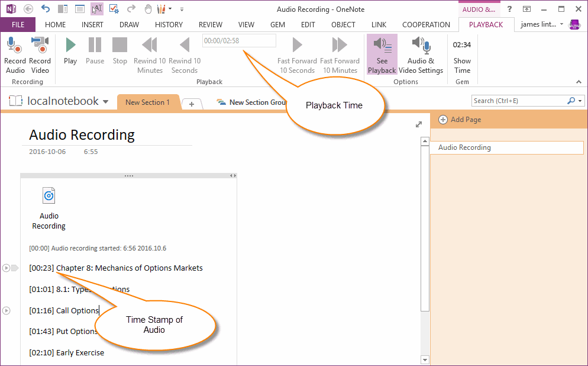Switch to the LINK ribbon tab
The image size is (588, 366).
click(x=379, y=25)
